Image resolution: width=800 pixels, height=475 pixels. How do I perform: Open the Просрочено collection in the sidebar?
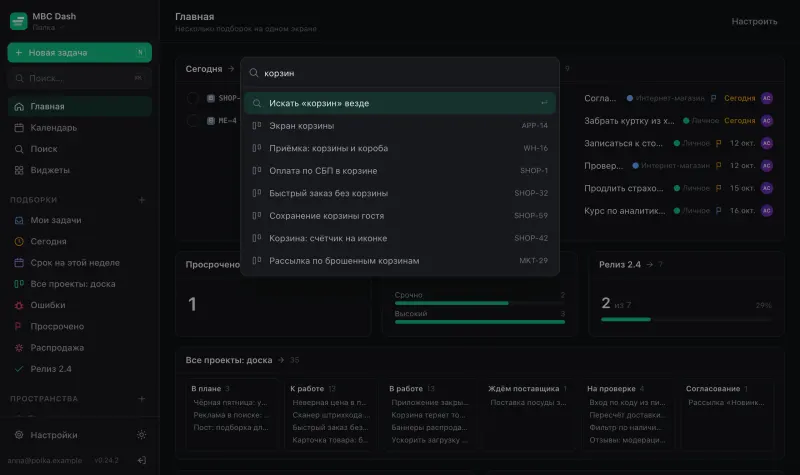pyautogui.click(x=80, y=326)
